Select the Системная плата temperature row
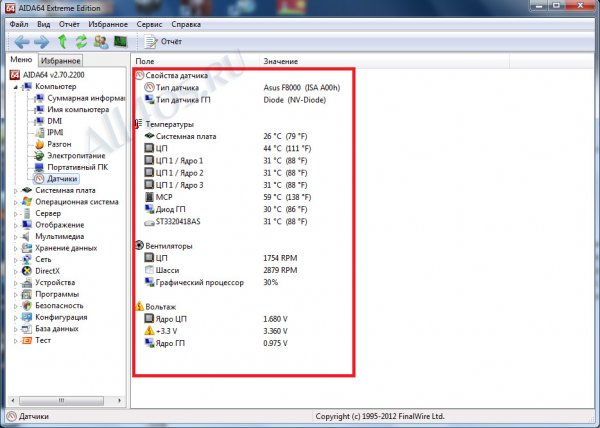This screenshot has height=428, width=600. 226,136
